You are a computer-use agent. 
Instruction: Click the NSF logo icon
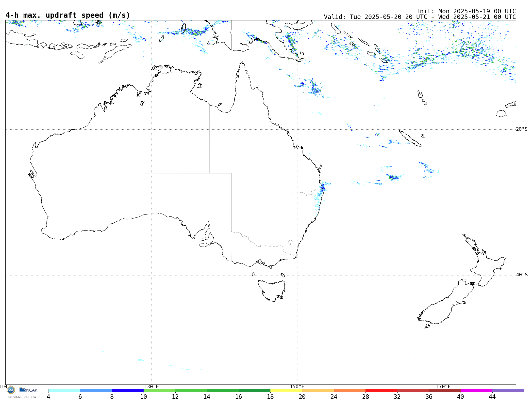[x=11, y=390]
